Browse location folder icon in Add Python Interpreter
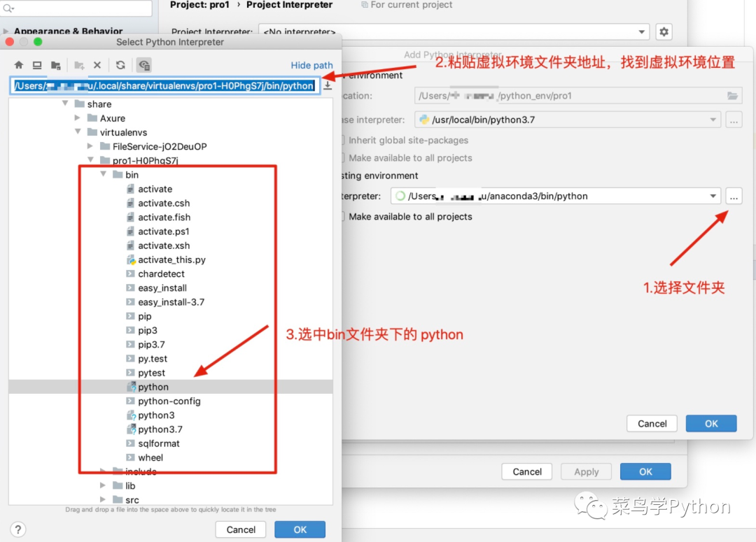The image size is (756, 542). [x=732, y=96]
